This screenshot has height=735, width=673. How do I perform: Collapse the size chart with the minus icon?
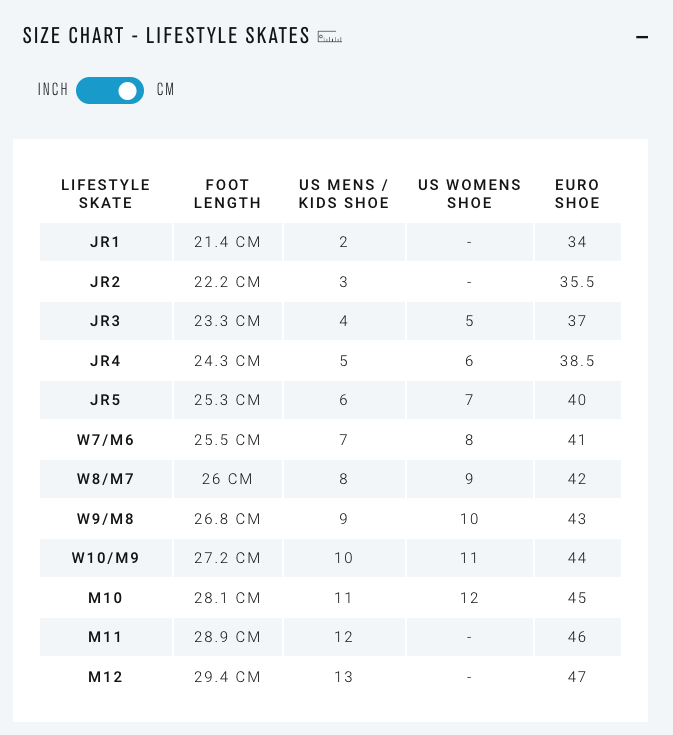[642, 37]
